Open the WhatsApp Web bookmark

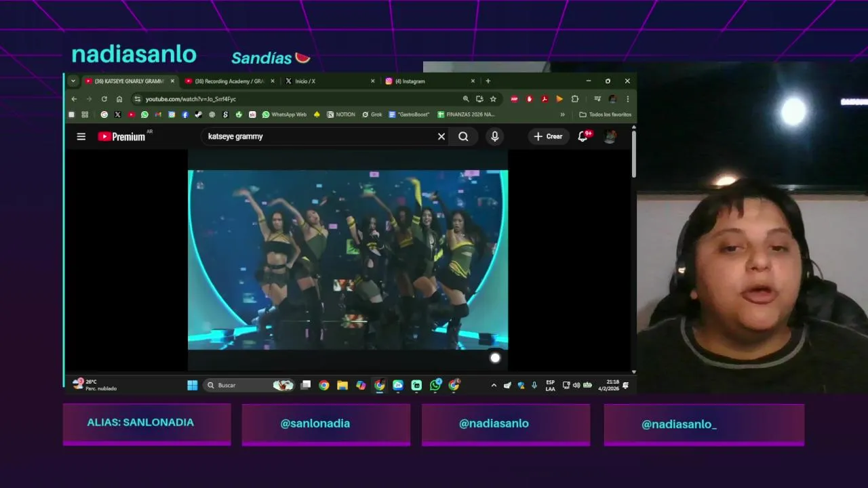pos(284,115)
